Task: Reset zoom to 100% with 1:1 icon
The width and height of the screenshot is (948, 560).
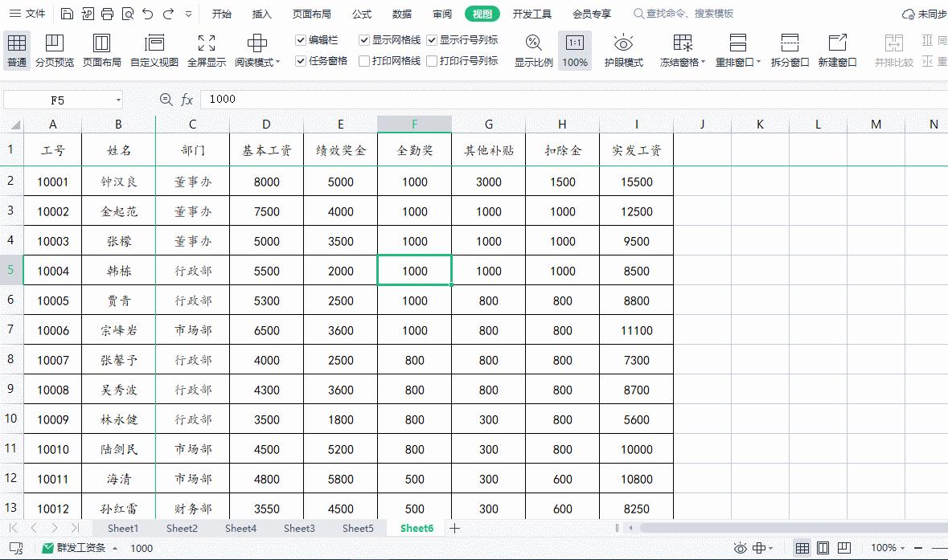Action: click(575, 50)
